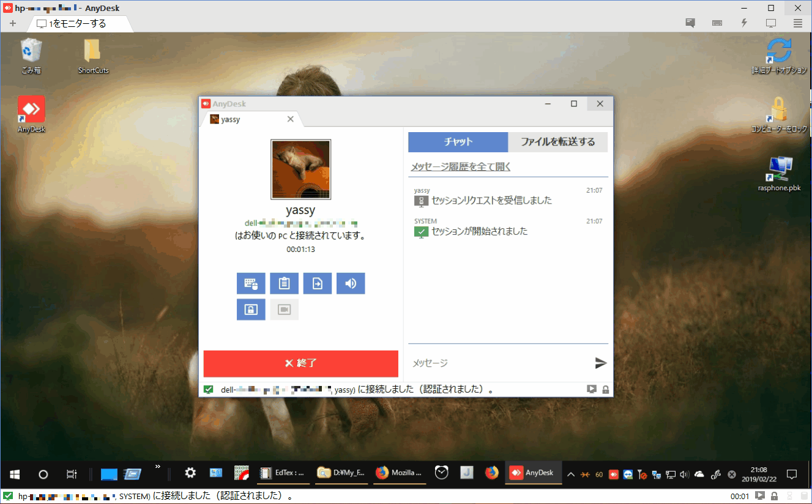This screenshot has width=812, height=504.
Task: Expand the taskbar toolbar overflow chevrons
Action: click(158, 467)
